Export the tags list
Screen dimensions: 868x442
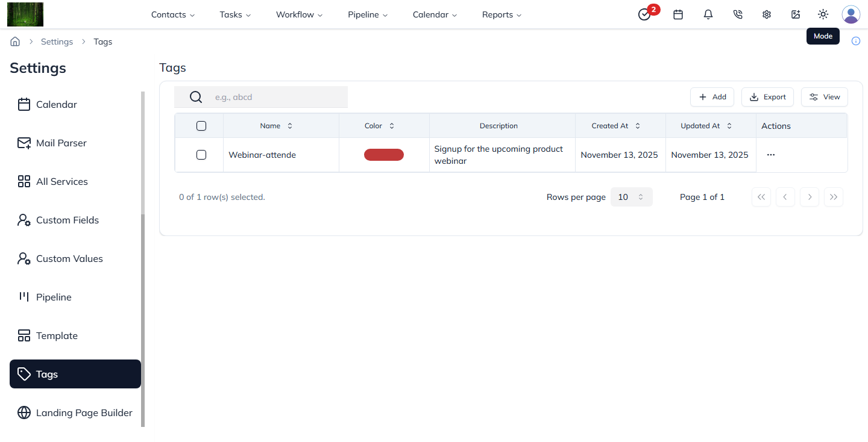click(x=767, y=97)
